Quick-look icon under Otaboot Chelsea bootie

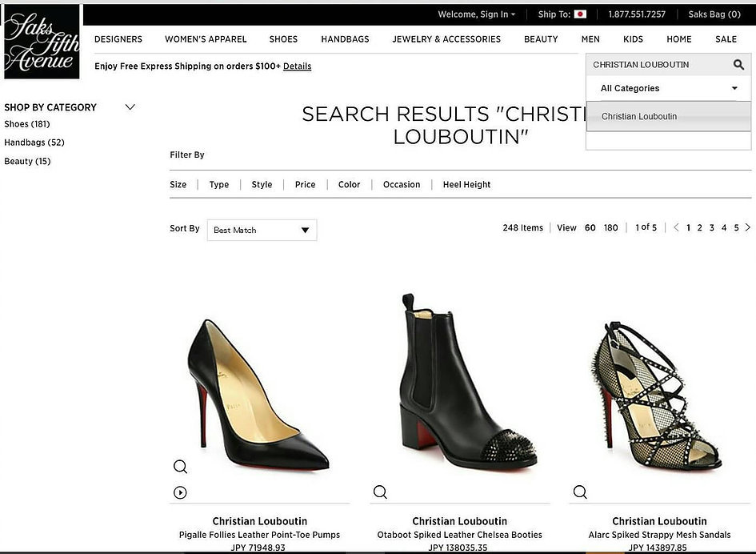pyautogui.click(x=380, y=492)
